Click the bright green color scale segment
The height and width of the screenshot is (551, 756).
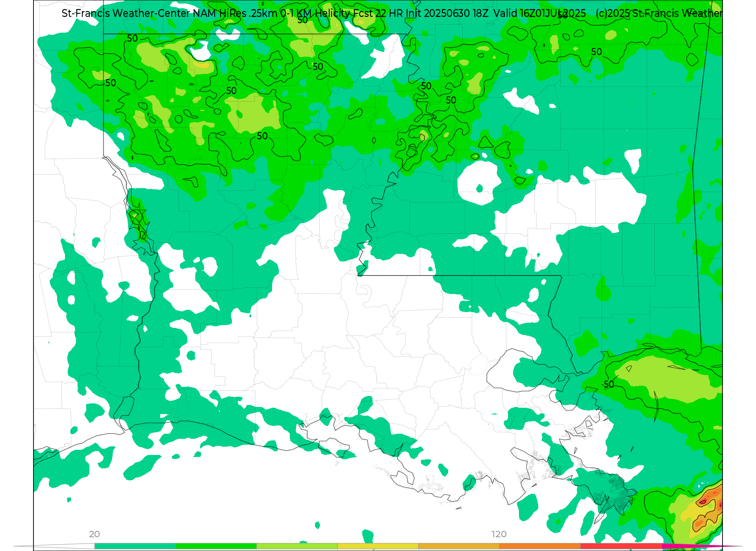216,546
